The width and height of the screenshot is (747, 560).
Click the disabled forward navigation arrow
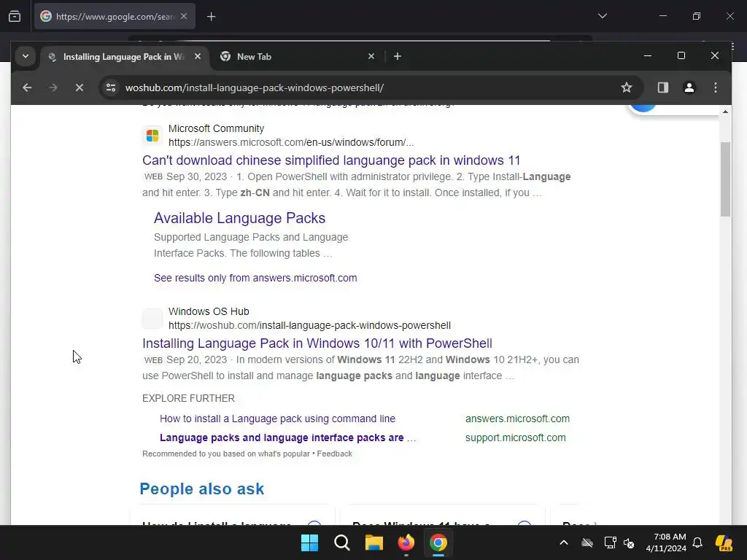[x=53, y=87]
